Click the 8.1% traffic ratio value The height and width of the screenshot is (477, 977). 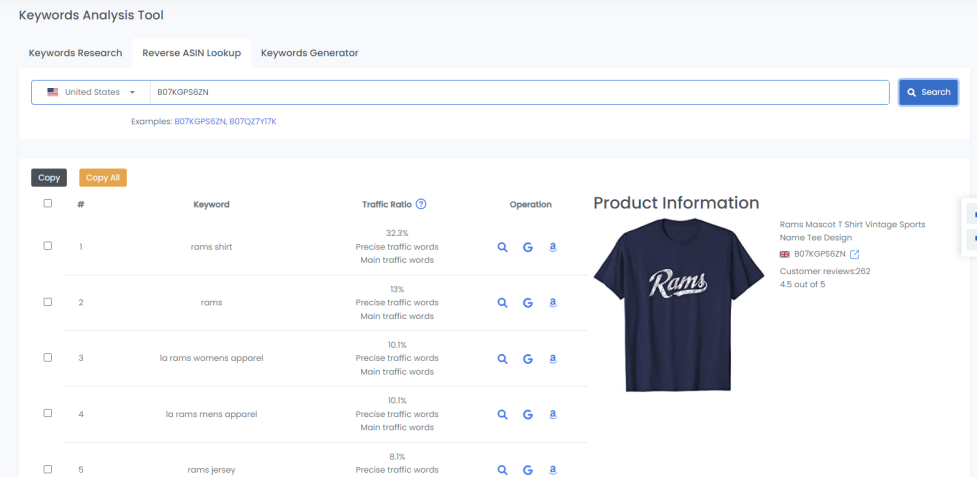[x=397, y=456]
